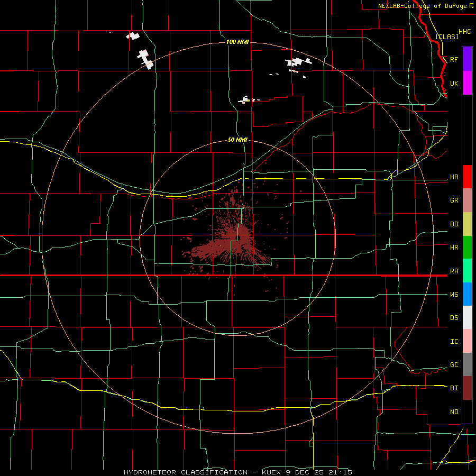Click the "GC" legend label
Image resolution: width=476 pixels, height=476 pixels.
click(x=454, y=365)
